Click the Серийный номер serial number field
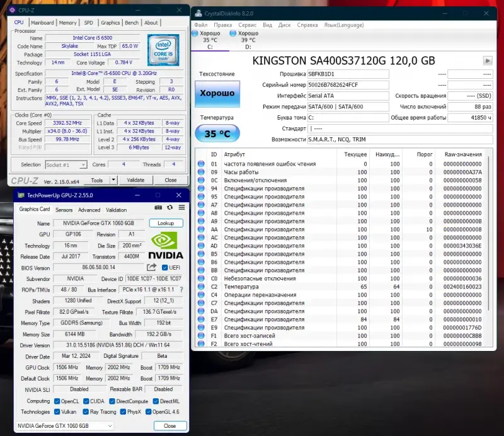Viewport: 504px width, 436px height. [348, 85]
